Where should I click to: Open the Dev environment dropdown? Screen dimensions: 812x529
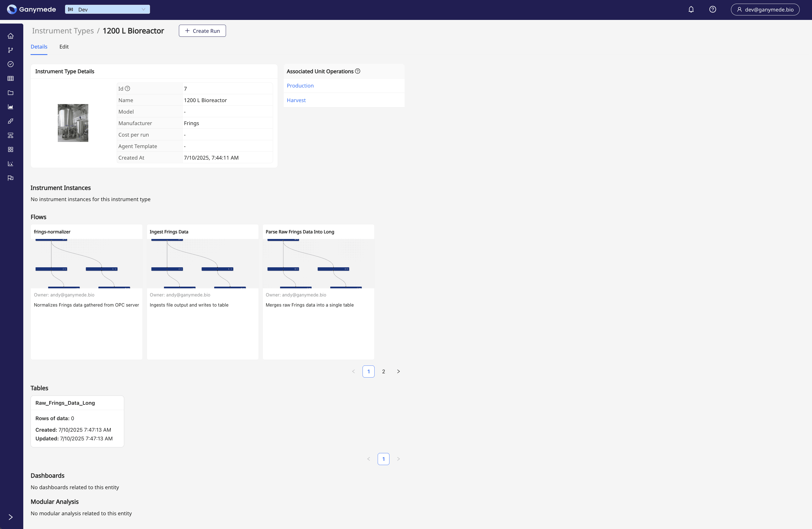tap(107, 10)
